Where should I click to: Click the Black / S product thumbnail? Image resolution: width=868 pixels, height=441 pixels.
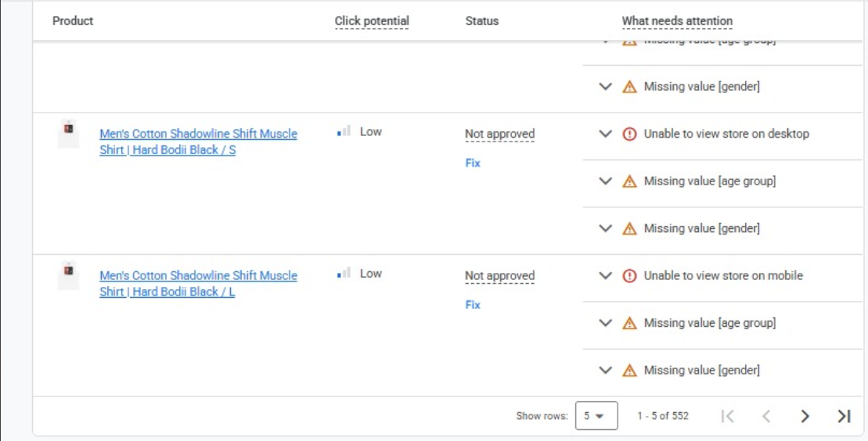pyautogui.click(x=69, y=131)
